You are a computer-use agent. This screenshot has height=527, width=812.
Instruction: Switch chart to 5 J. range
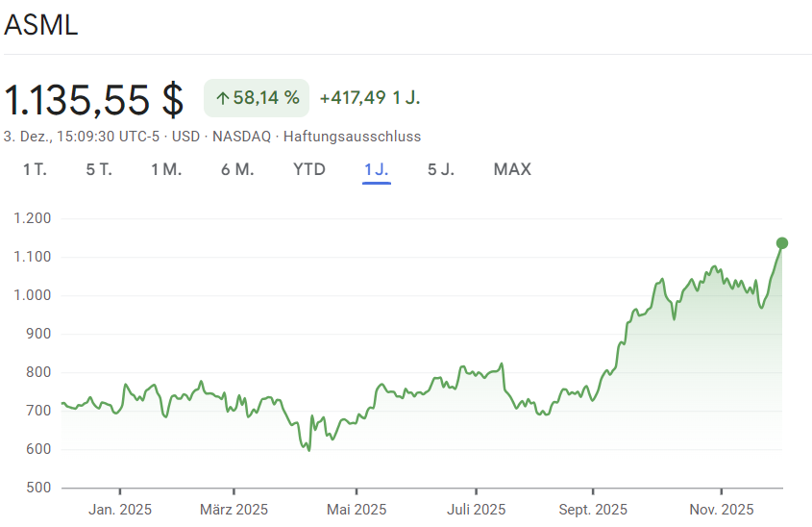[441, 169]
